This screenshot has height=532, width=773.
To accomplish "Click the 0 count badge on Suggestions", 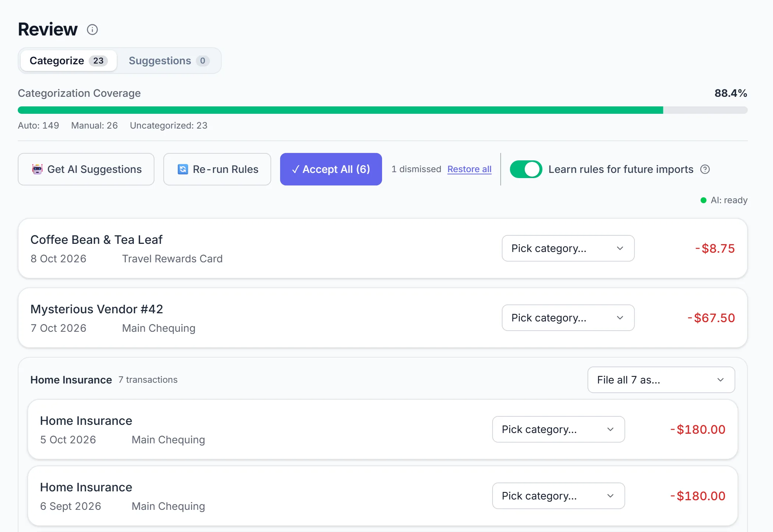I will tap(202, 61).
